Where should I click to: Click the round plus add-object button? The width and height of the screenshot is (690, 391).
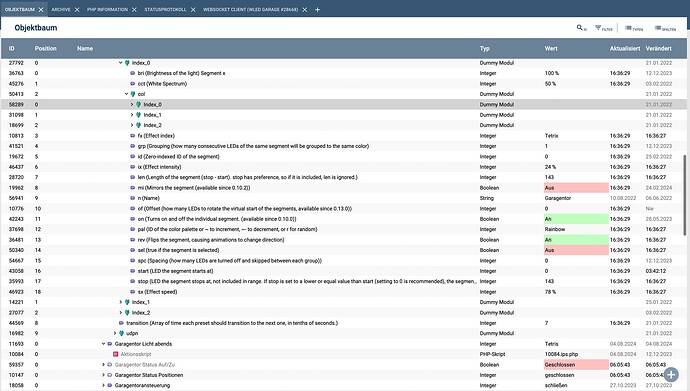click(x=671, y=375)
